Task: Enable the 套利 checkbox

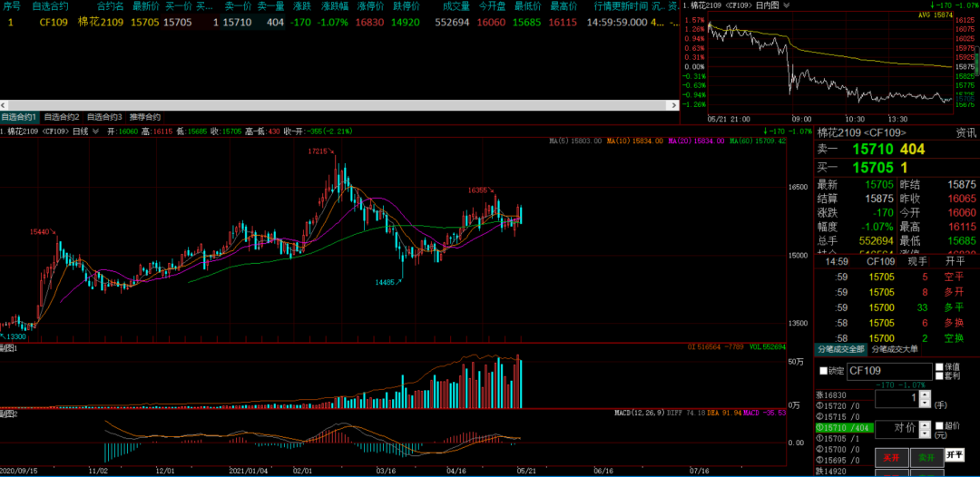Action: pos(939,375)
